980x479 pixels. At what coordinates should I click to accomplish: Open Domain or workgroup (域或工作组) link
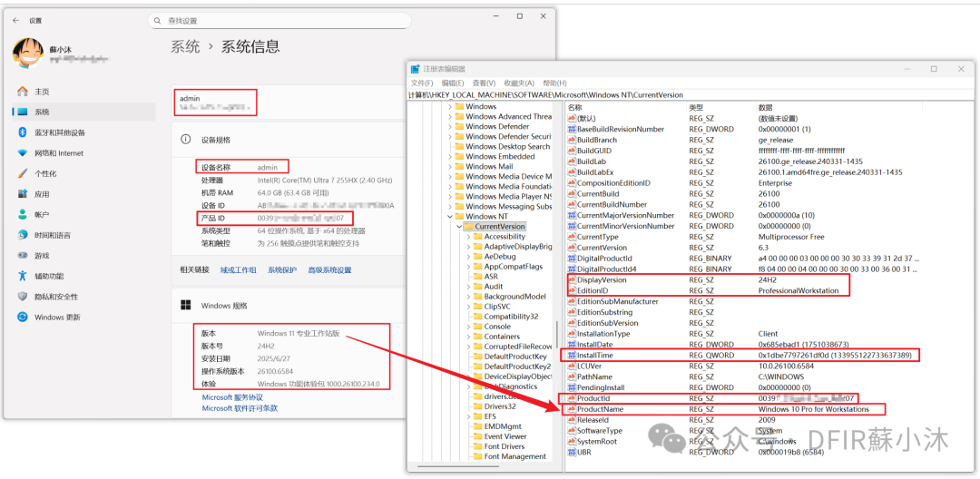(x=238, y=270)
